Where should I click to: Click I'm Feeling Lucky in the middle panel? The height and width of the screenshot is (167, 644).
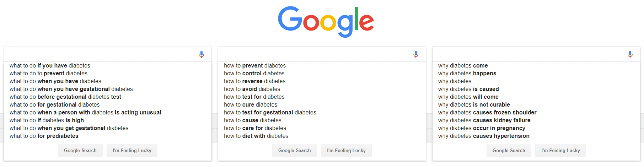pos(346,150)
